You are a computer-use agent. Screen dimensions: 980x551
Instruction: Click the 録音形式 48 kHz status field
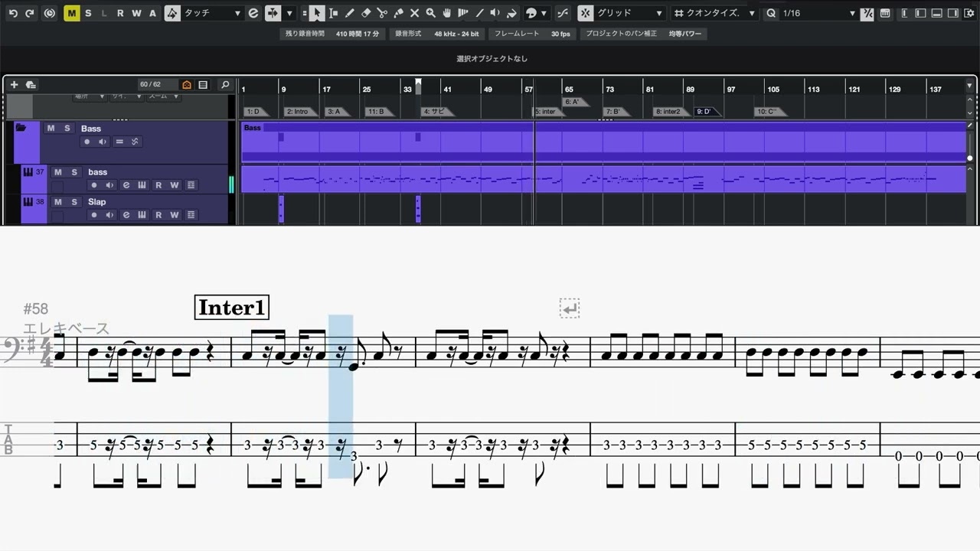pos(437,34)
